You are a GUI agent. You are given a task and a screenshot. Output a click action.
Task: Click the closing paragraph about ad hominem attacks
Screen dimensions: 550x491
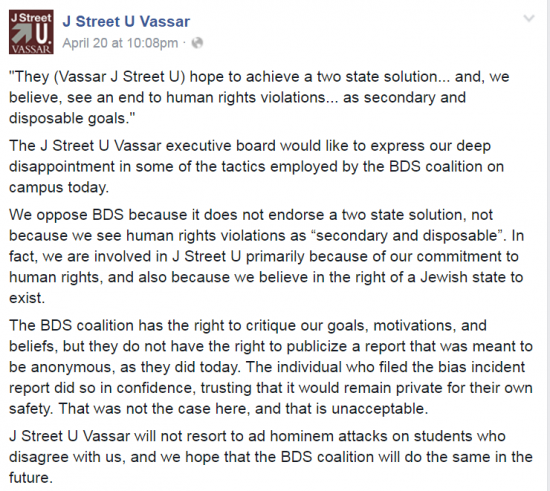click(271, 457)
